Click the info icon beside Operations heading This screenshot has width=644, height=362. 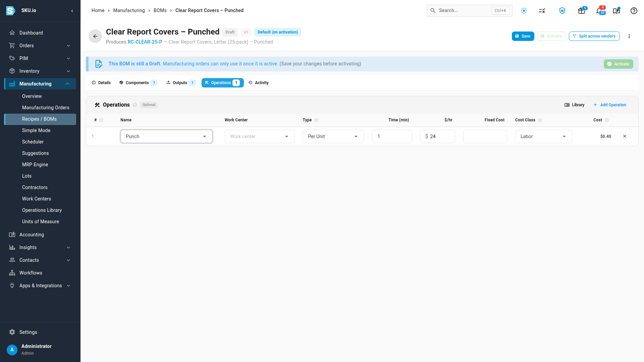pyautogui.click(x=135, y=105)
